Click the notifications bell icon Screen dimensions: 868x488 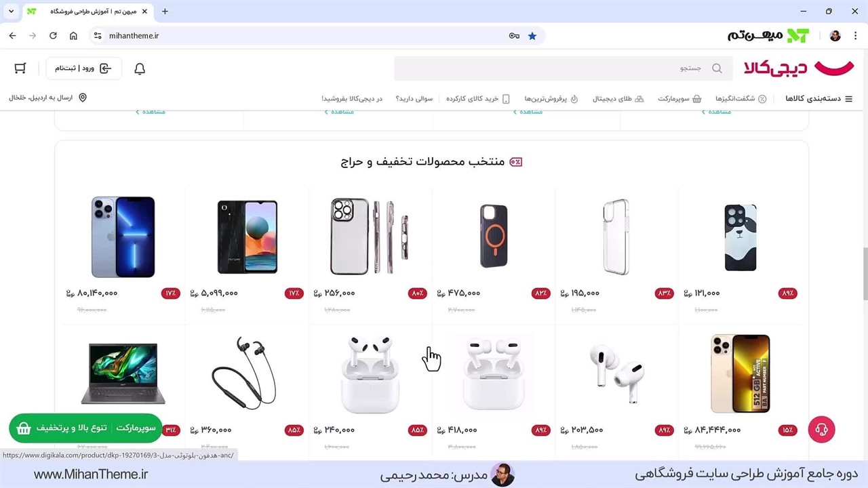140,68
